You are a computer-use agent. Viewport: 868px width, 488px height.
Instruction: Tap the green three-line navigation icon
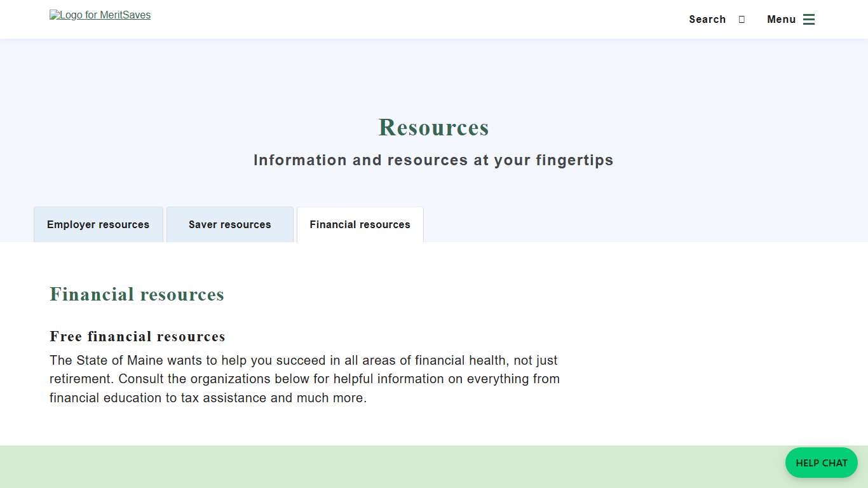[808, 19]
